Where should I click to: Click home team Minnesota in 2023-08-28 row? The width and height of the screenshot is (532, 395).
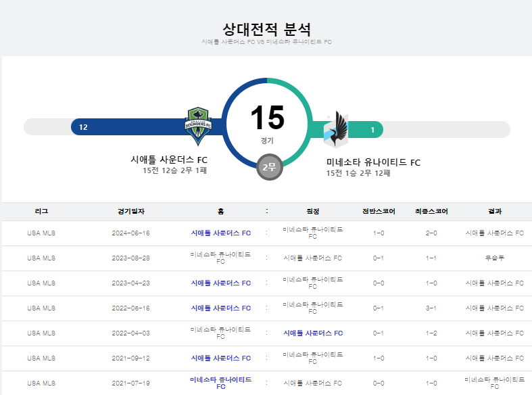pos(220,258)
